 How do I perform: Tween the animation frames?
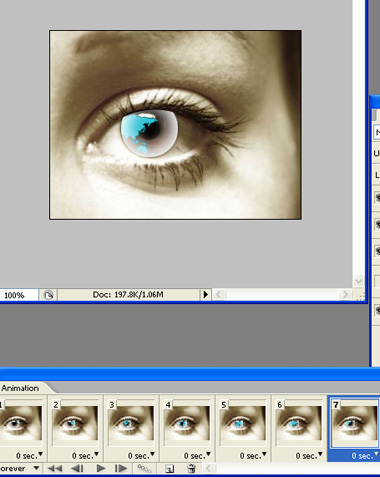click(145, 468)
